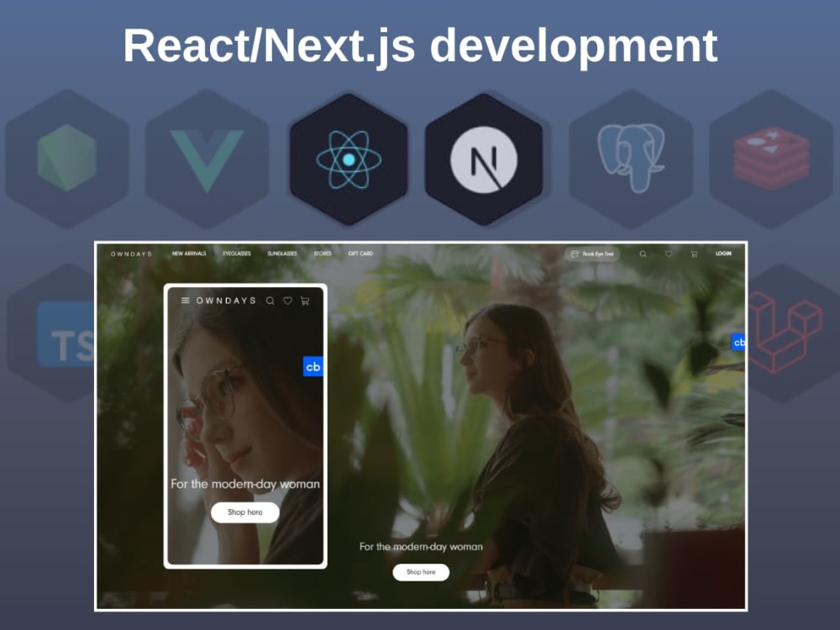The image size is (840, 630).
Task: Click the faded Redis stack icon
Action: (771, 159)
